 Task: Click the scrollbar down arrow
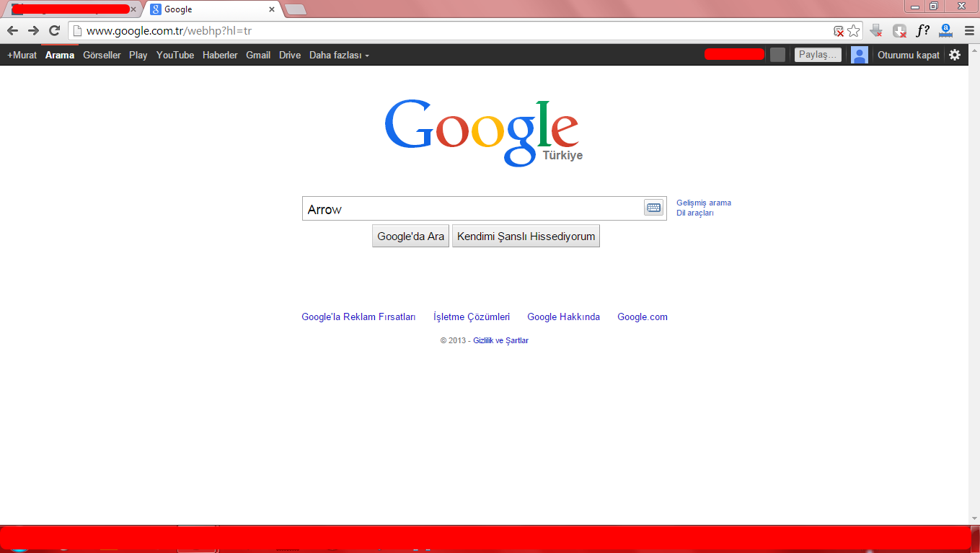coord(974,519)
